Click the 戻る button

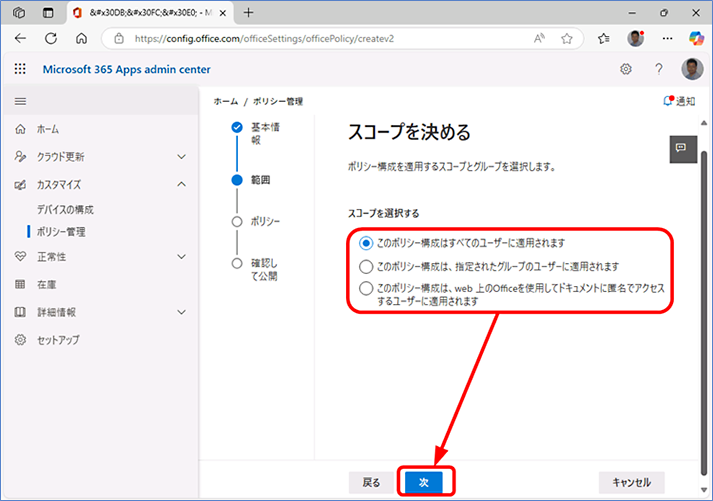click(371, 482)
